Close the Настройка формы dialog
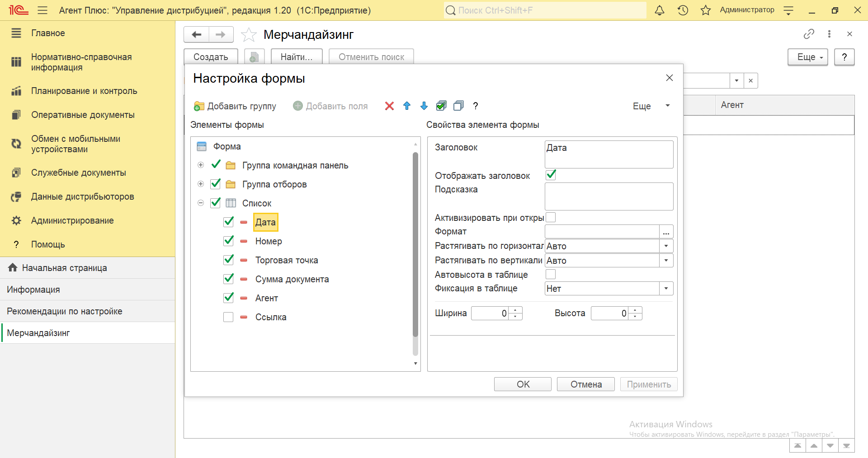The image size is (868, 458). point(670,78)
